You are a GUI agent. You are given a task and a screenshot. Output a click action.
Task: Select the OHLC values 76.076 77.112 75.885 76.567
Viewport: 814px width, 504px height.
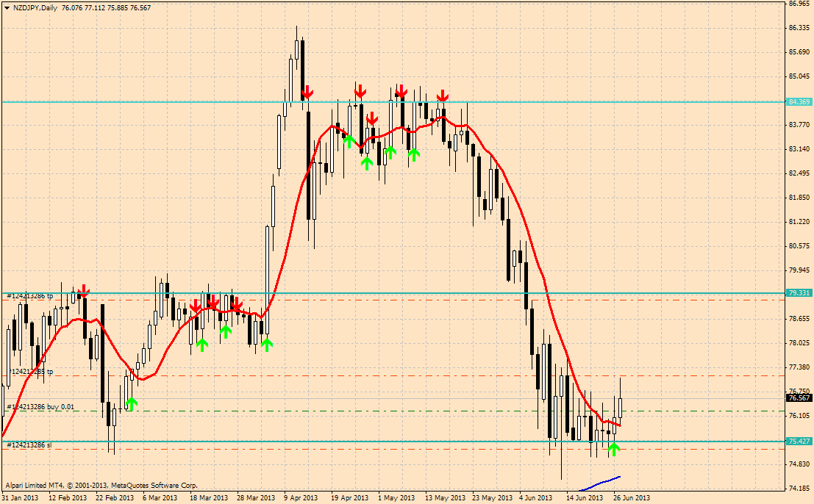106,8
